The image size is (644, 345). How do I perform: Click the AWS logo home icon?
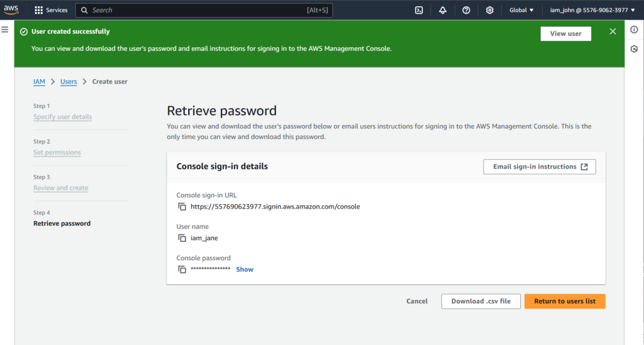pyautogui.click(x=13, y=10)
